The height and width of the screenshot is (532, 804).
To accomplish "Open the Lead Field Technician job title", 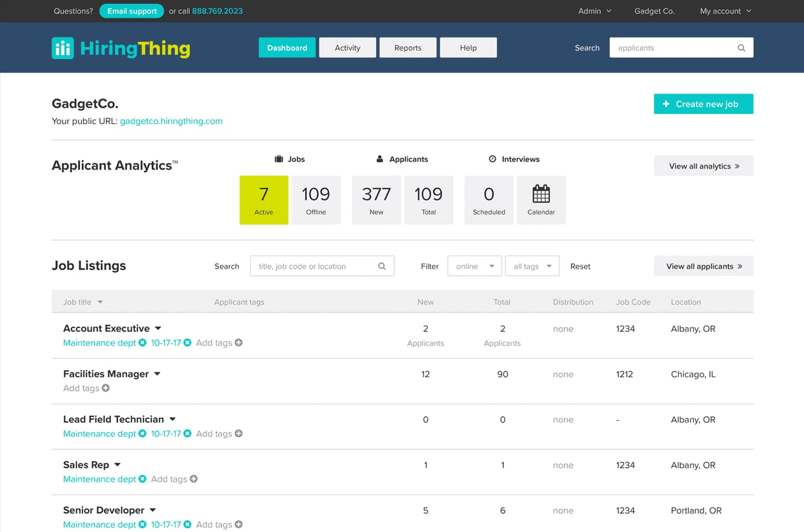I will pos(113,419).
